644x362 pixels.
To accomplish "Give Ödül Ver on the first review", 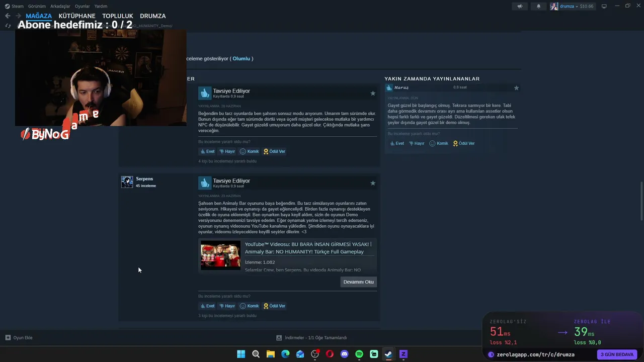I will [274, 151].
